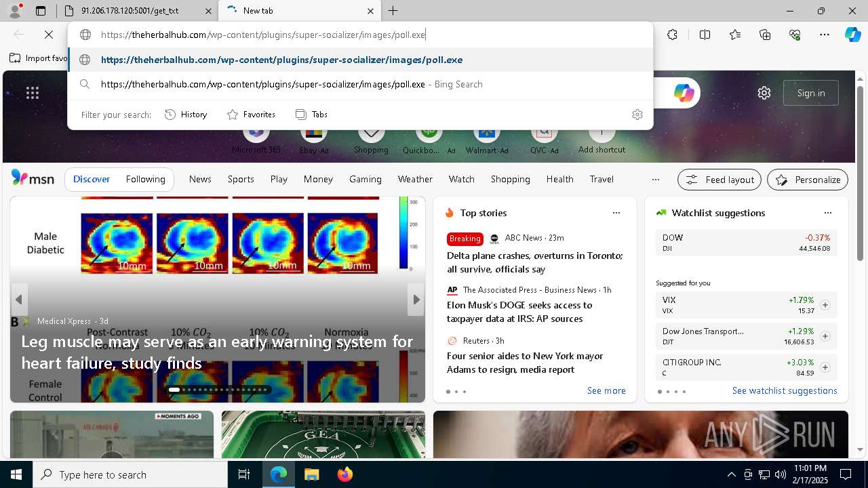Open the Copilot icon in search box
868x488 pixels.
[x=684, y=93]
